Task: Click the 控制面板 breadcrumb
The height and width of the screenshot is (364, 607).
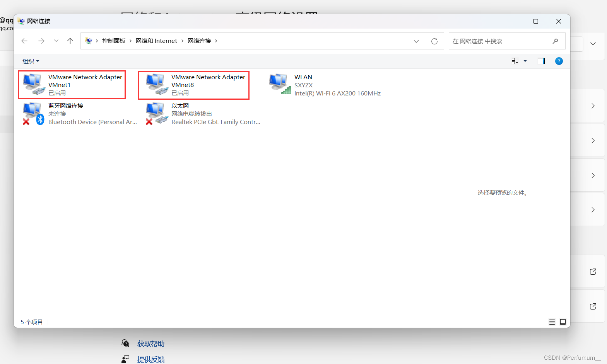Action: tap(114, 41)
